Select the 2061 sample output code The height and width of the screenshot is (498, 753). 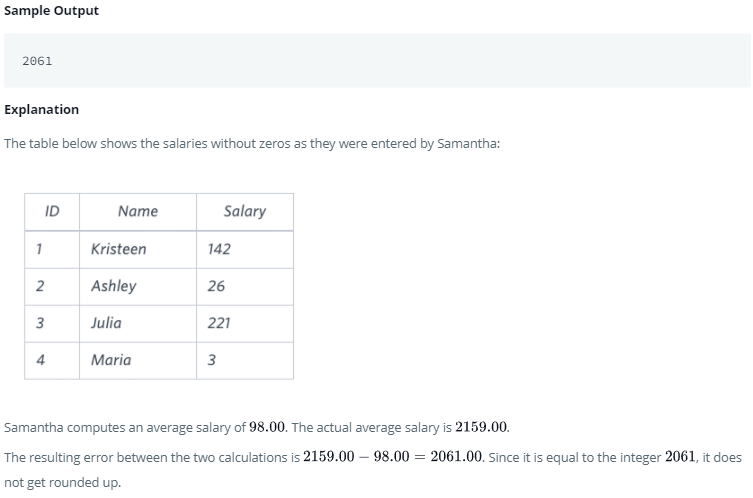(x=37, y=61)
